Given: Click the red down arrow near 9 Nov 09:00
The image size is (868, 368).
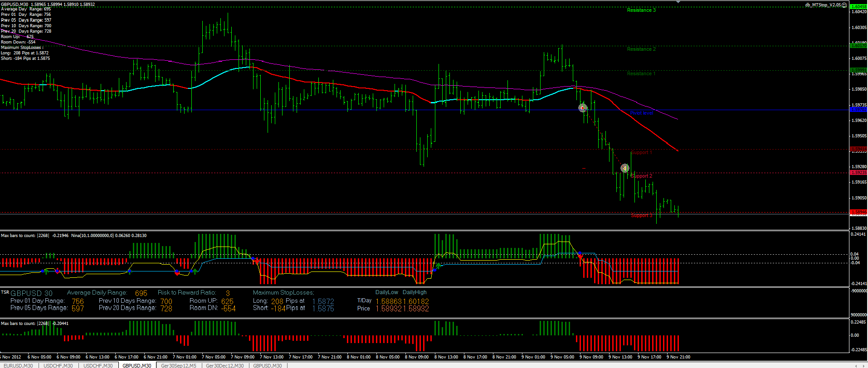Looking at the screenshot, I should 580,257.
